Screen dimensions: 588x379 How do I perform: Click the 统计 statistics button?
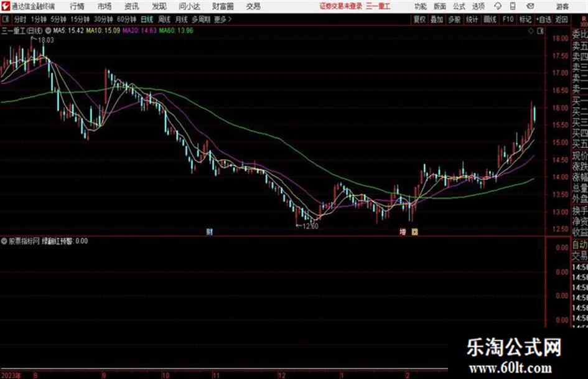472,19
